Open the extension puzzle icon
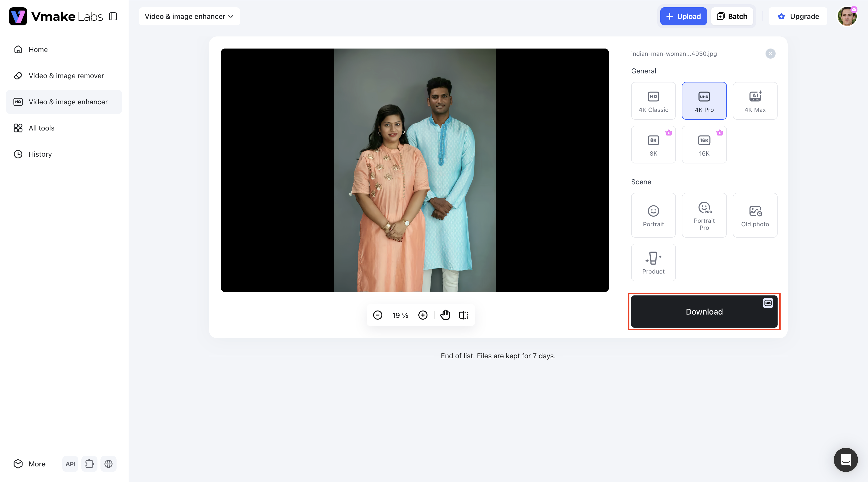 pyautogui.click(x=89, y=464)
